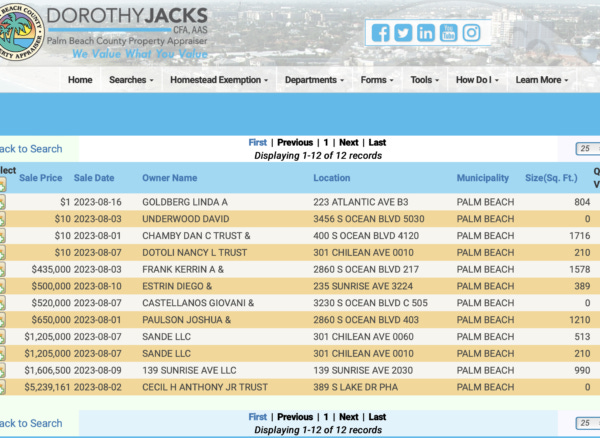The width and height of the screenshot is (600, 438).
Task: Sort by the Sale Date column header
Action: pyautogui.click(x=94, y=178)
